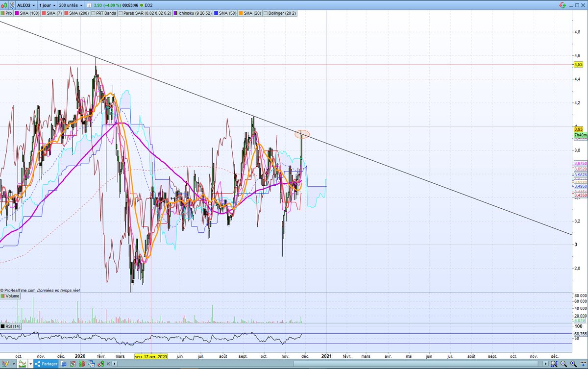Click the 68,755 RSI value label
This screenshot has width=588, height=369.
[580, 334]
